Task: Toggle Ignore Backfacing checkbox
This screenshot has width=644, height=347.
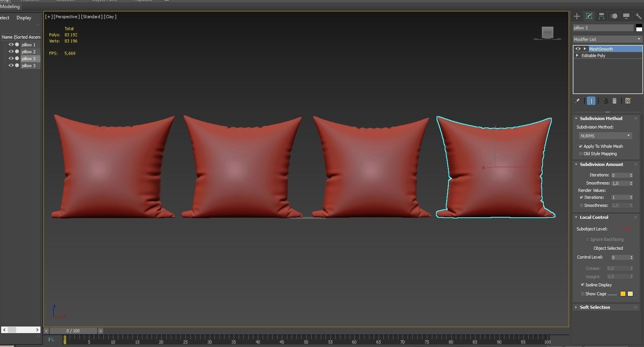Action: pos(588,239)
